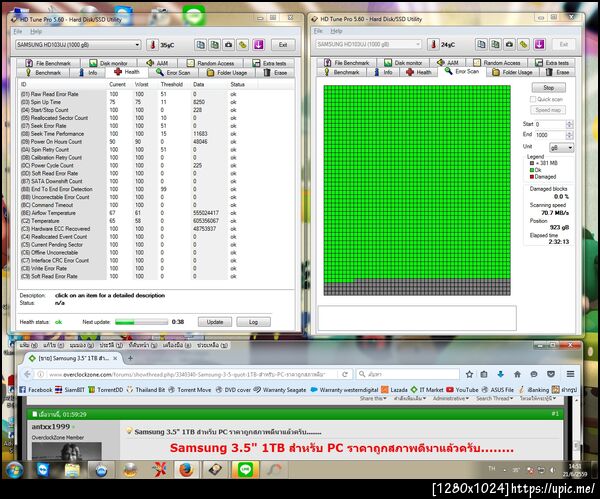The image size is (600, 499).
Task: Expand Share this dropdown on forum page
Action: point(373,398)
